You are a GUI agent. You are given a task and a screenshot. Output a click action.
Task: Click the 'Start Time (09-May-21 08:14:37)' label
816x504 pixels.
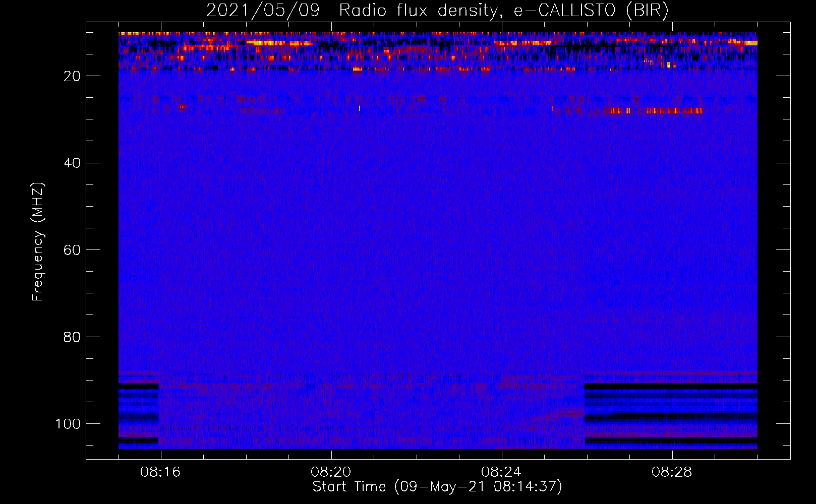click(x=437, y=487)
